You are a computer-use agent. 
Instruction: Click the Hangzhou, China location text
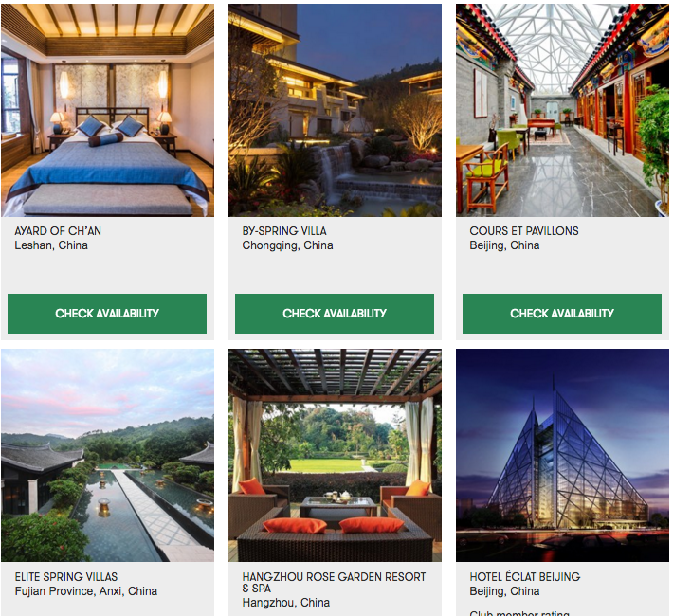click(x=286, y=603)
